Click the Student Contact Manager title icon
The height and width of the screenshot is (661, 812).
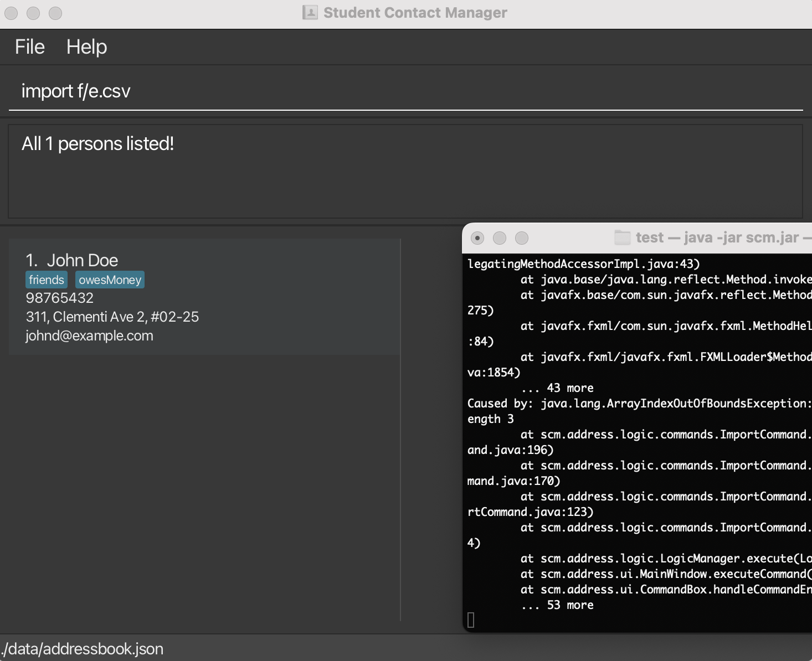pyautogui.click(x=310, y=12)
